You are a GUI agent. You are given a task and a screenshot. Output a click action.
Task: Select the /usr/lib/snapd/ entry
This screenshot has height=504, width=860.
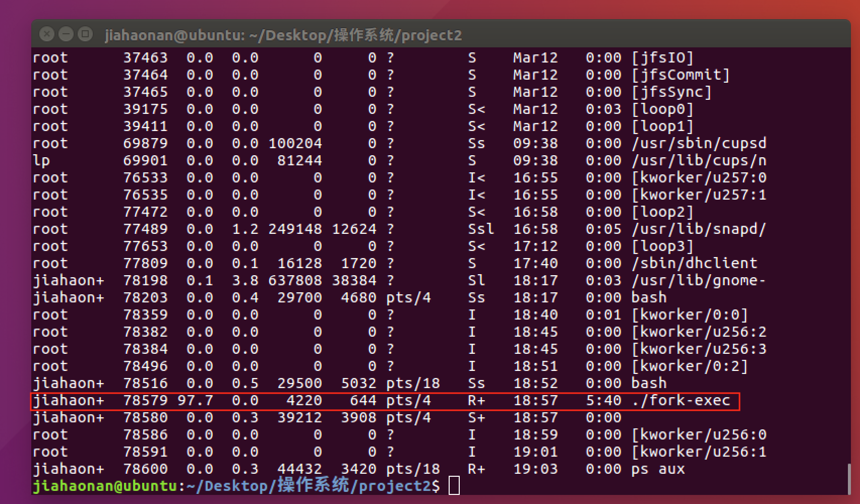pyautogui.click(x=699, y=229)
